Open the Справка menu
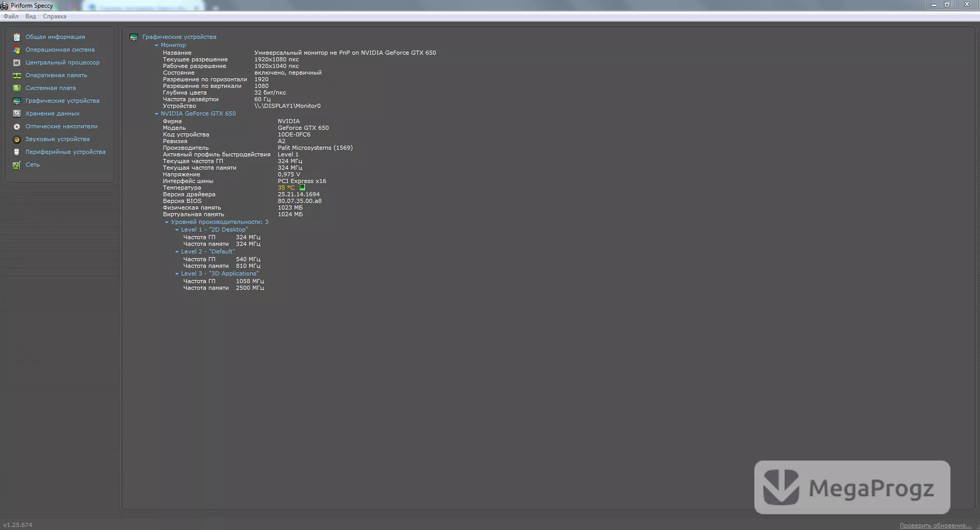Image resolution: width=980 pixels, height=530 pixels. [x=55, y=16]
